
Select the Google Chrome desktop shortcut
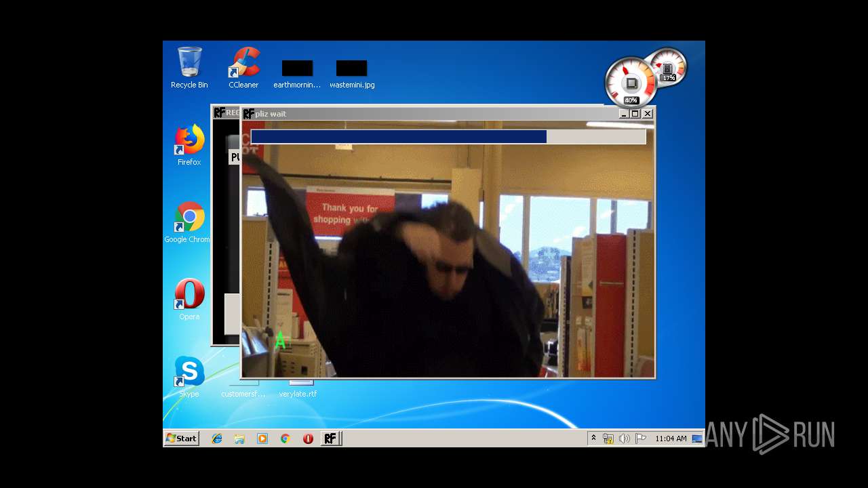point(187,222)
